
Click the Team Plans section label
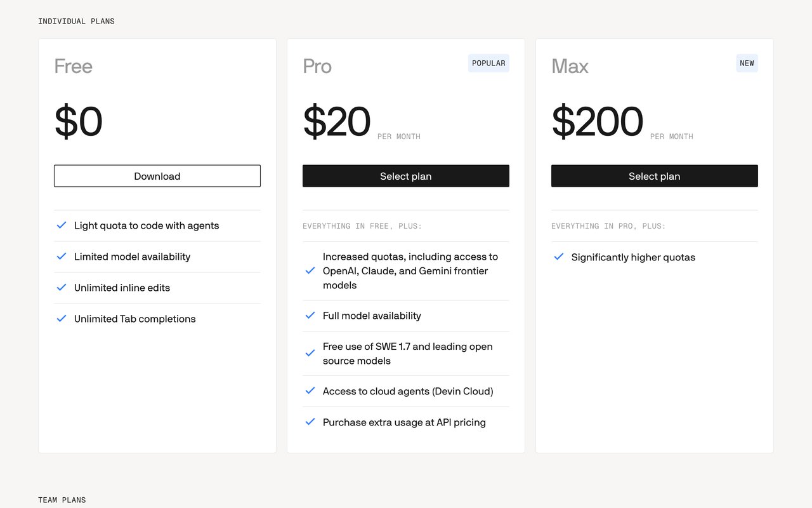coord(62,500)
